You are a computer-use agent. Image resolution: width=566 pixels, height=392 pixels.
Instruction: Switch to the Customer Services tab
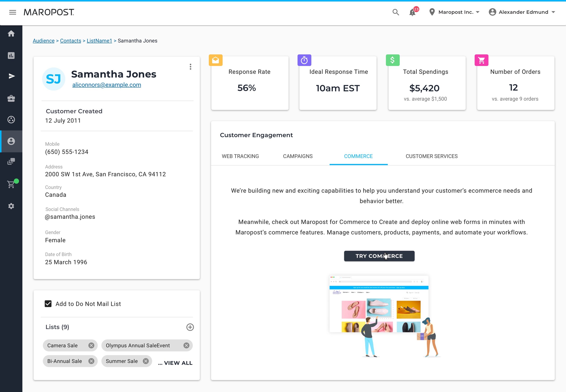(431, 156)
